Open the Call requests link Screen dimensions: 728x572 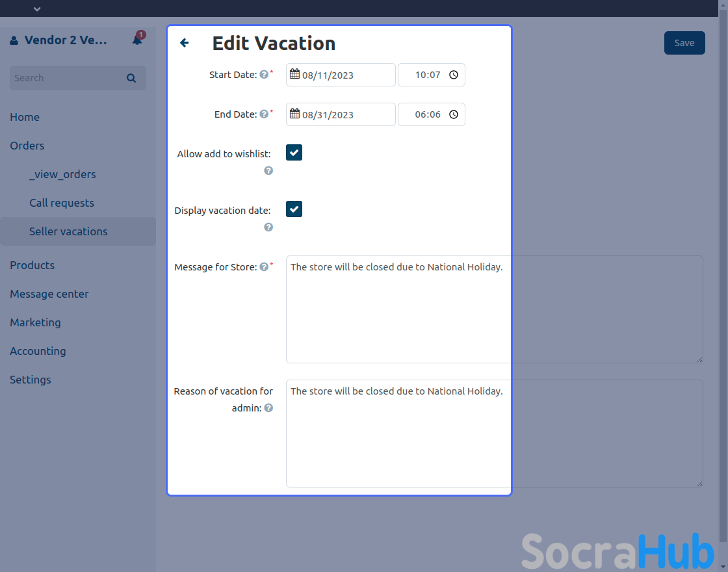[x=62, y=203]
